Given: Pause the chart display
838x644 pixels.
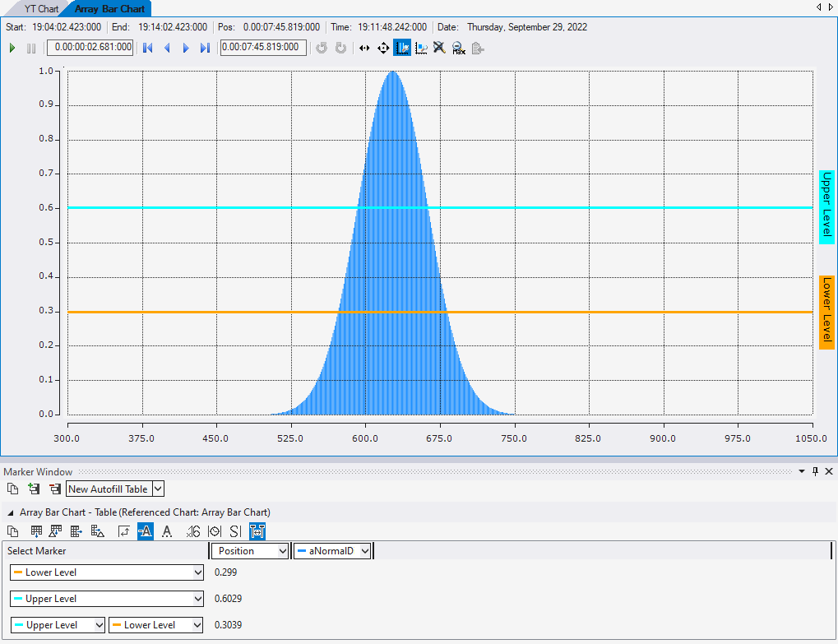Looking at the screenshot, I should (x=31, y=48).
